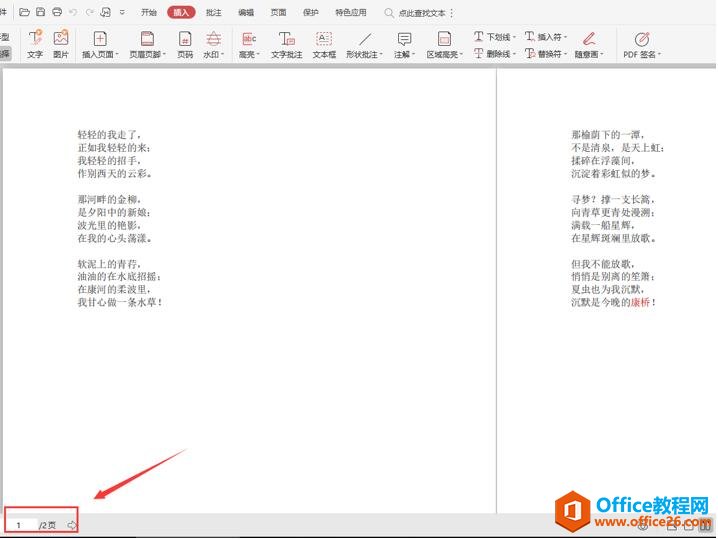Add page numbers with 页码
This screenshot has height=539, width=718.
coord(185,44)
